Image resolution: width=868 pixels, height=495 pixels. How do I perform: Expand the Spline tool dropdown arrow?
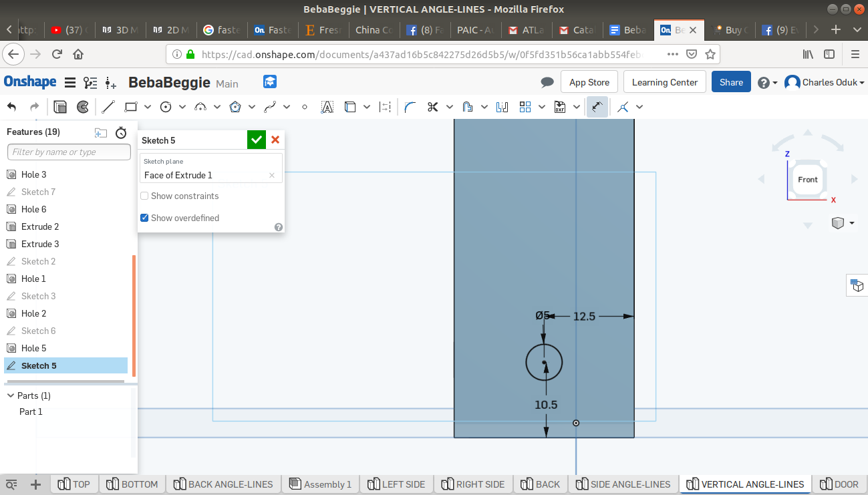click(x=287, y=107)
